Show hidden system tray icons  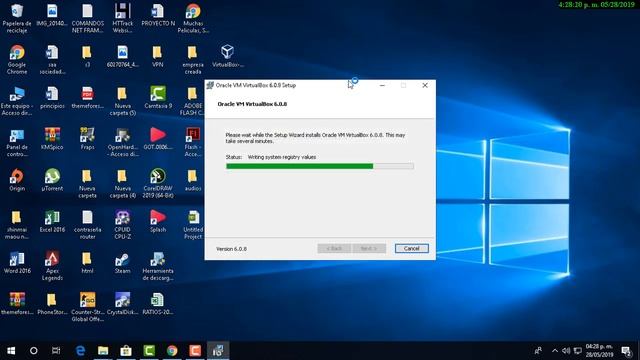pos(555,351)
